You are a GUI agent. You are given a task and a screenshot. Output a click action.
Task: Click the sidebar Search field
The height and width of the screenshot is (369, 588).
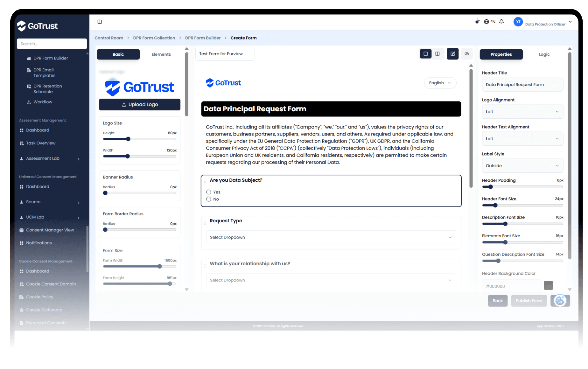(x=52, y=44)
